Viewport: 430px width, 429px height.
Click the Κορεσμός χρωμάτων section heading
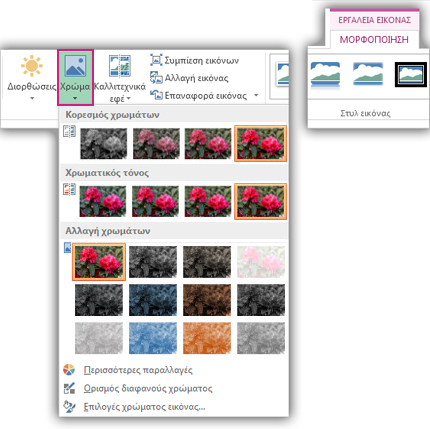(x=112, y=115)
